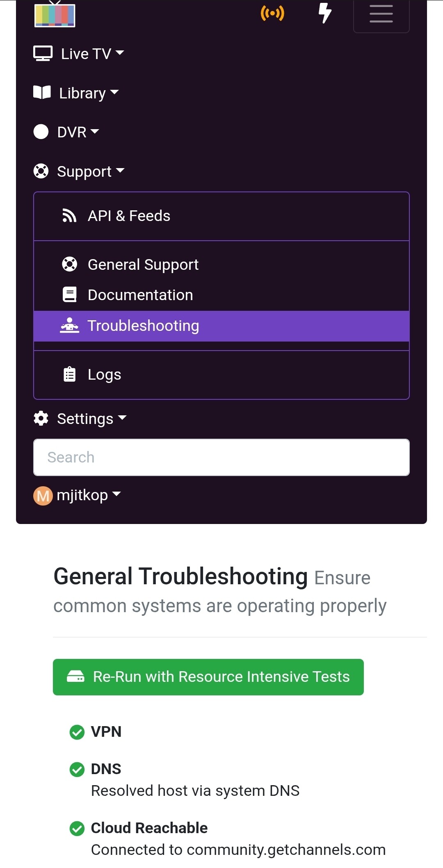
Task: Open API & Feeds menu item
Action: [x=221, y=216]
